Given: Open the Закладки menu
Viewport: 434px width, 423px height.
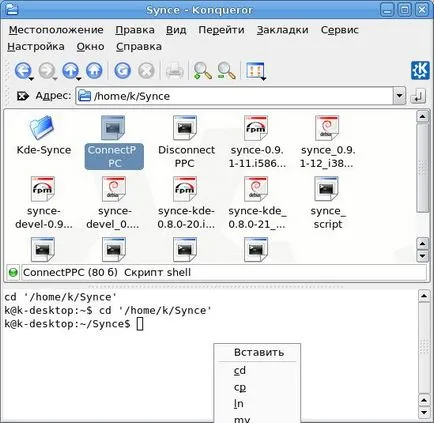Looking at the screenshot, I should pyautogui.click(x=282, y=30).
